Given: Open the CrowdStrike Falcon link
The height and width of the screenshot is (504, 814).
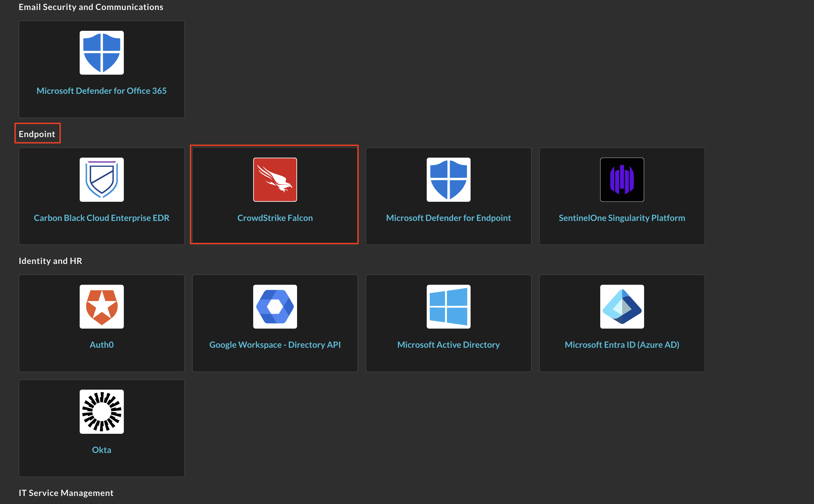Looking at the screenshot, I should click(x=275, y=218).
